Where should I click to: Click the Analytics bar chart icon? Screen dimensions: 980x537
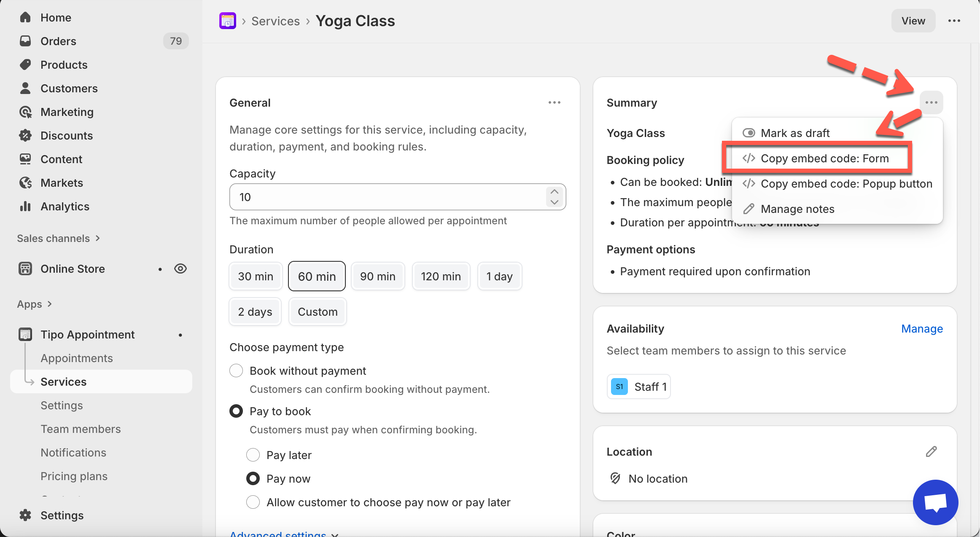(x=25, y=206)
